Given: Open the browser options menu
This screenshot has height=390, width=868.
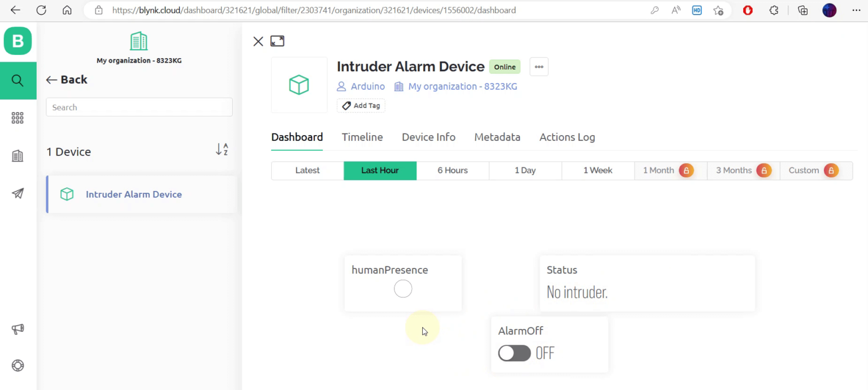Looking at the screenshot, I should click(x=857, y=10).
